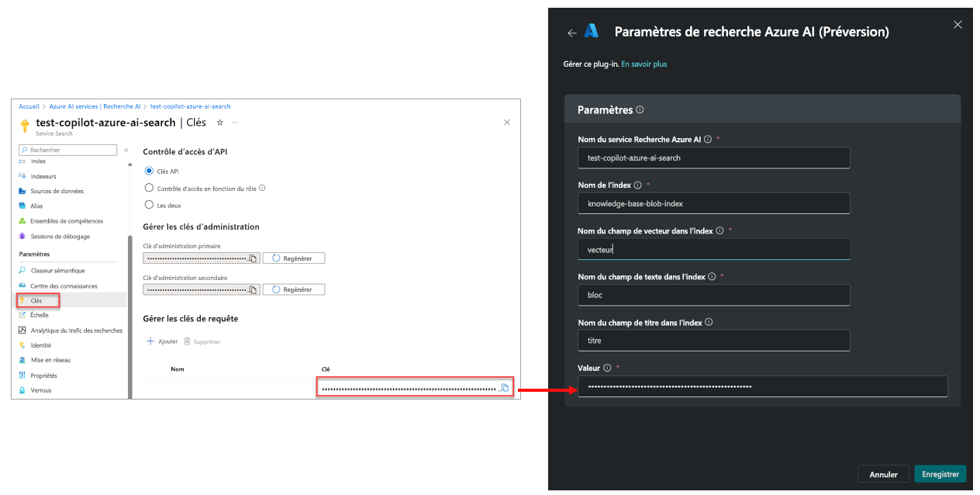
Task: Go back with the panel's left arrow
Action: (x=572, y=33)
